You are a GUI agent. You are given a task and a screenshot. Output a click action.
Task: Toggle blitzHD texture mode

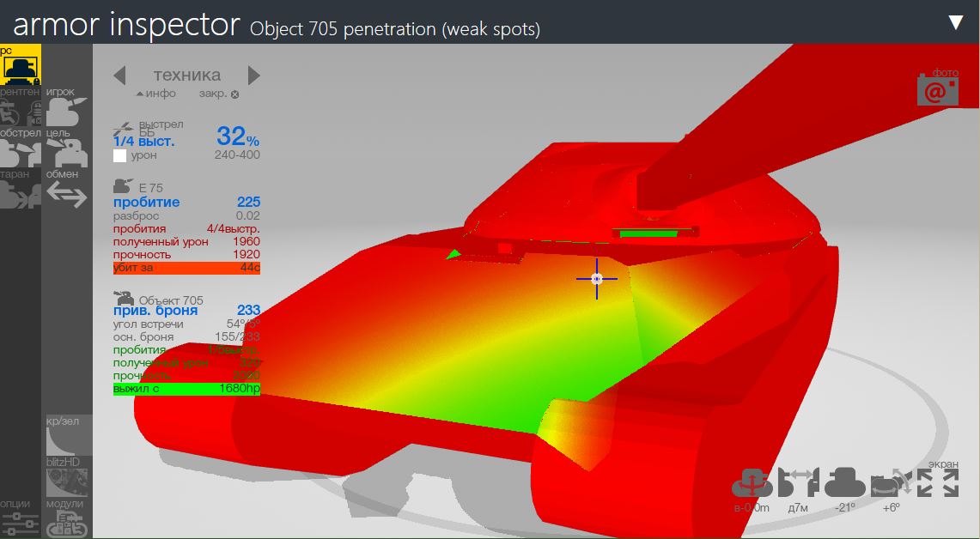tap(67, 476)
